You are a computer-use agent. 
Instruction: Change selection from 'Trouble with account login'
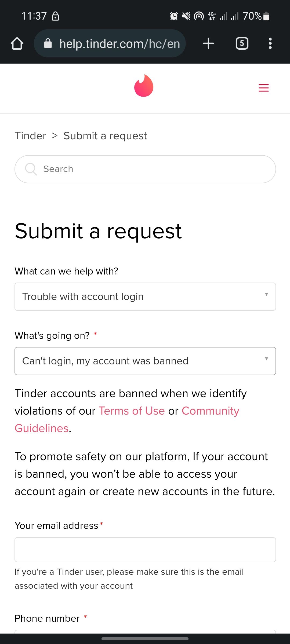(145, 297)
